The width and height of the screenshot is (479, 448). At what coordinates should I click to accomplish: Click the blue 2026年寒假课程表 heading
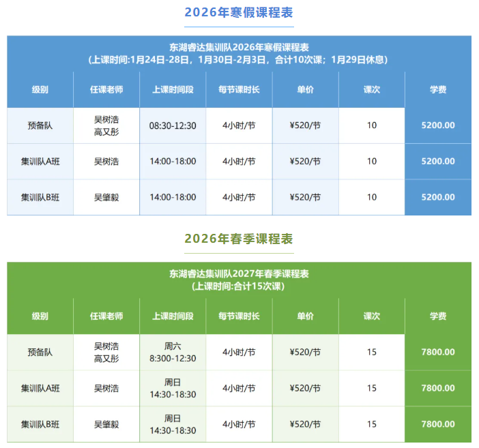click(x=239, y=12)
